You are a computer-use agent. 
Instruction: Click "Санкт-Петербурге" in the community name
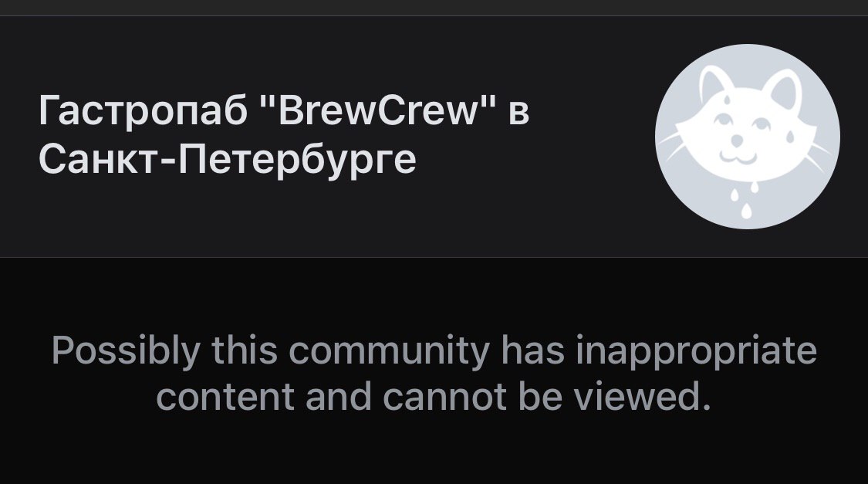pyautogui.click(x=227, y=159)
